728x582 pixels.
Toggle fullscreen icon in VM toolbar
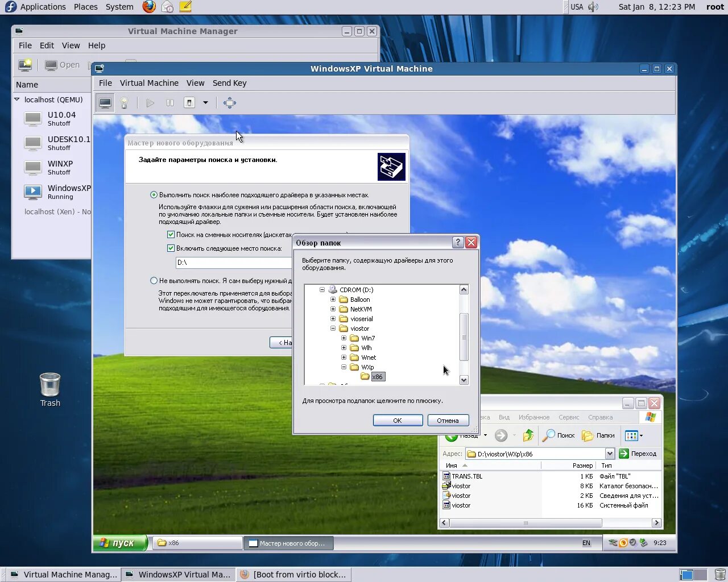pos(230,103)
